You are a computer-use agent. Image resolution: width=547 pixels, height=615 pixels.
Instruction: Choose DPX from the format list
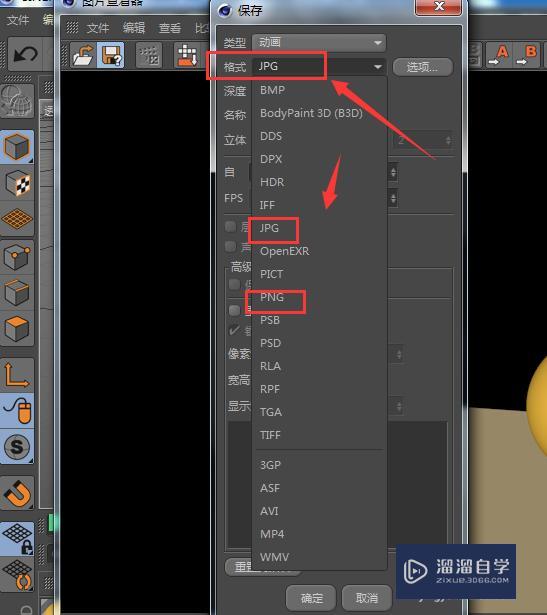click(x=271, y=159)
